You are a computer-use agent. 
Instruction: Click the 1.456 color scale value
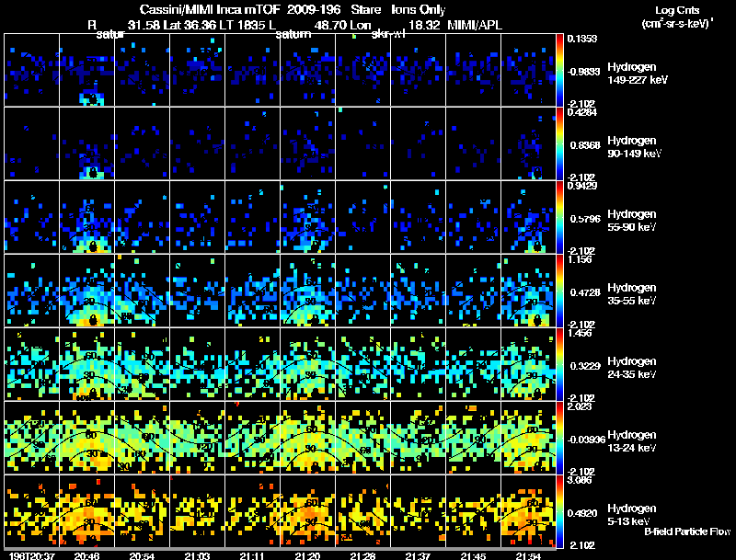pyautogui.click(x=580, y=333)
